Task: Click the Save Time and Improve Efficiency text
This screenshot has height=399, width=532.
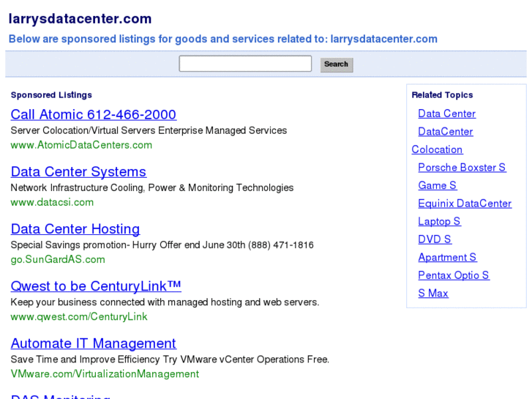Action: click(170, 359)
